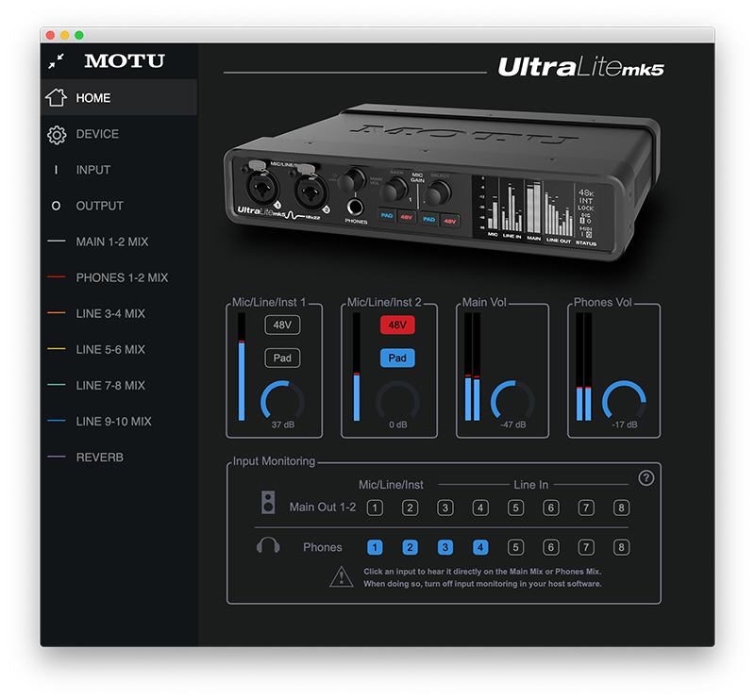This screenshot has width=755, height=700.
Task: Click the green zoom window button
Action: coord(79,35)
